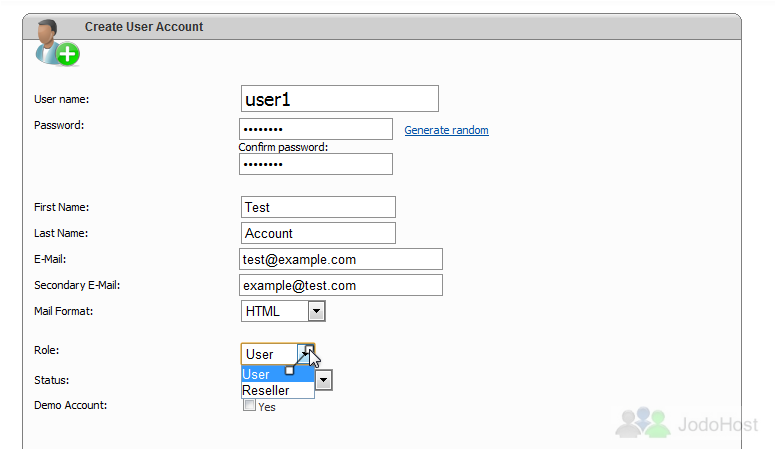Click the green plus badge icon
Image resolution: width=776 pixels, height=450 pixels.
68,54
